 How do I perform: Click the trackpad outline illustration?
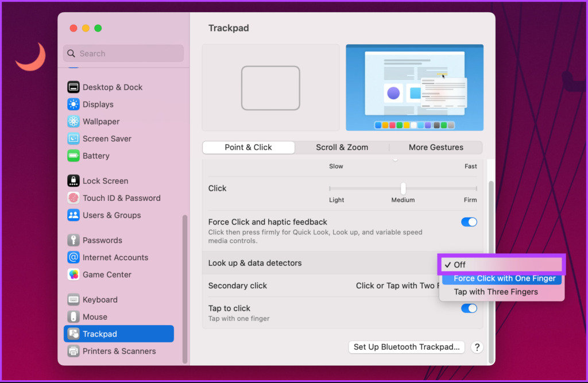270,88
